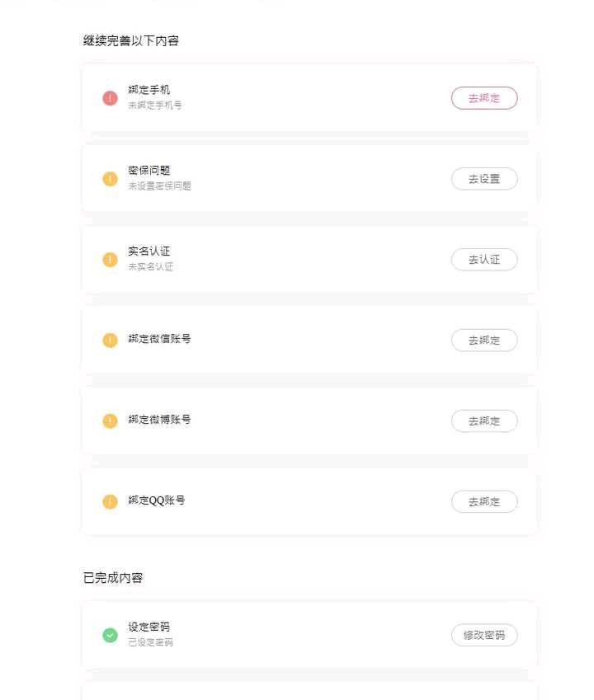The height and width of the screenshot is (700, 594).
Task: Click the yellow alert icon for 实名认证
Action: 110,260
